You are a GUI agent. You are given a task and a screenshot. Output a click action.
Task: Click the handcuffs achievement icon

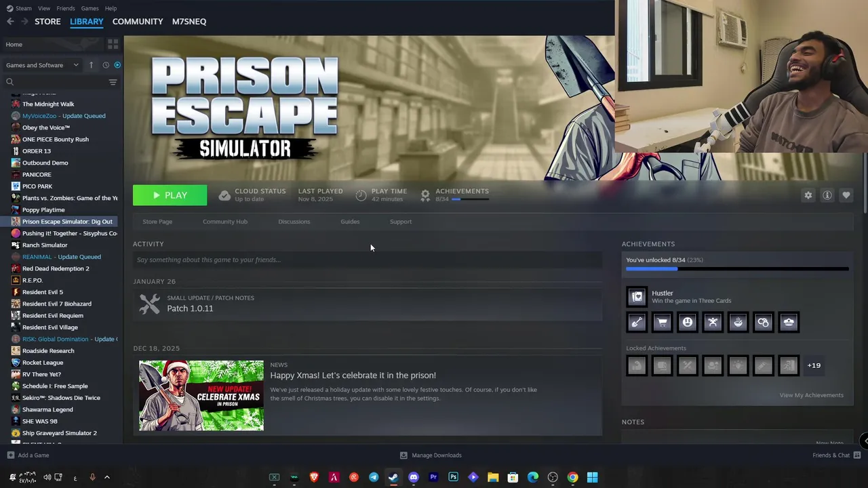tap(764, 323)
